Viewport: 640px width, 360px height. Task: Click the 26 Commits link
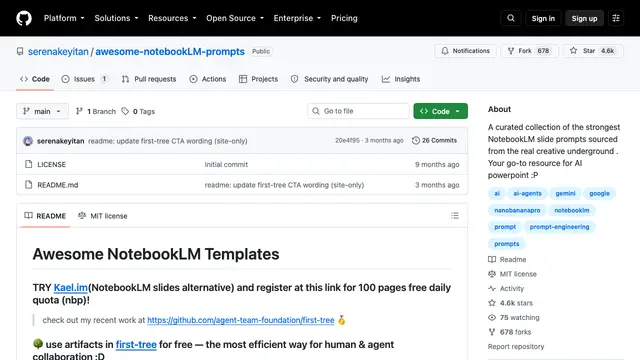[x=434, y=140]
